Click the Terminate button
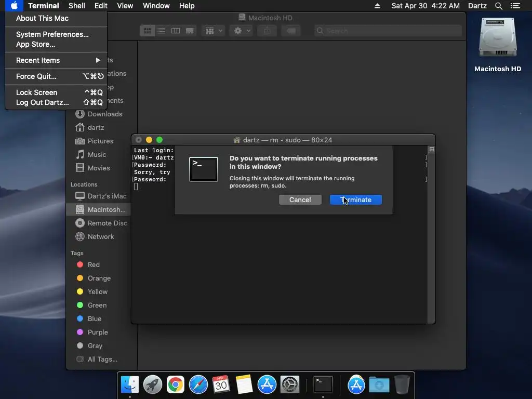 tap(355, 200)
